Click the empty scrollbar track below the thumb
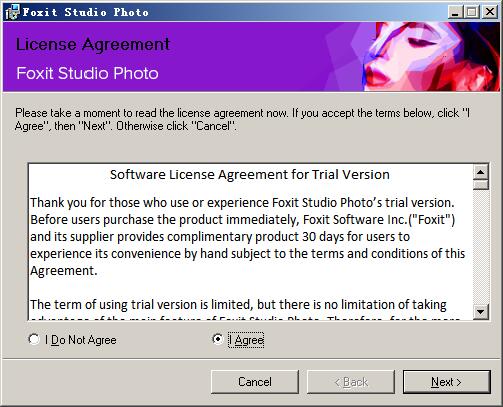Viewport: 503px width, 407px height. coord(480,247)
